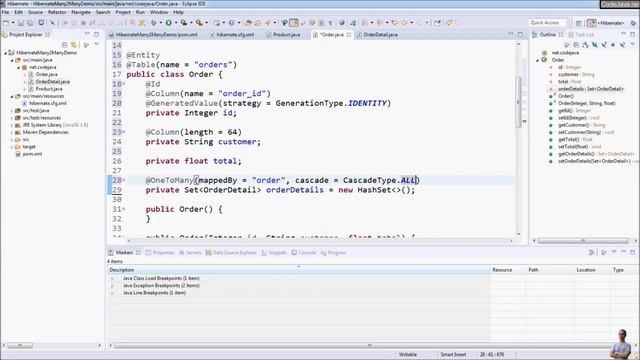Toggle code folding at line 31
Viewport: 640px width, 360px height.
(x=124, y=209)
